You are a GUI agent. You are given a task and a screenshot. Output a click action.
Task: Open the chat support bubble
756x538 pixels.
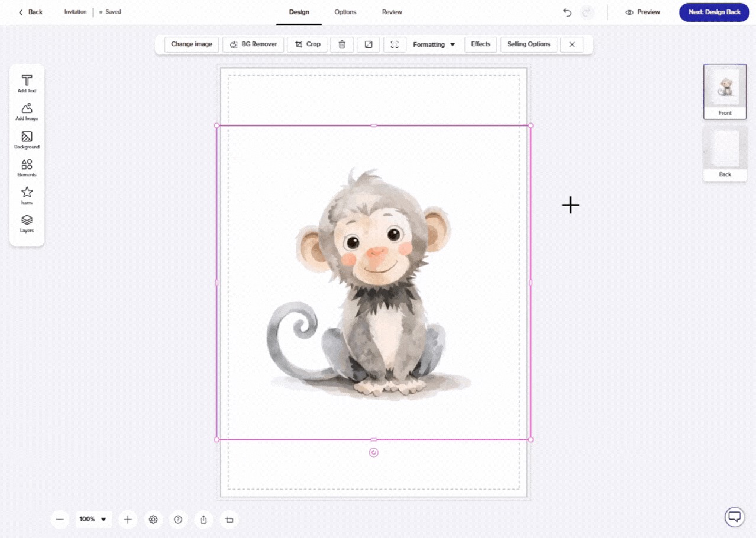(734, 517)
